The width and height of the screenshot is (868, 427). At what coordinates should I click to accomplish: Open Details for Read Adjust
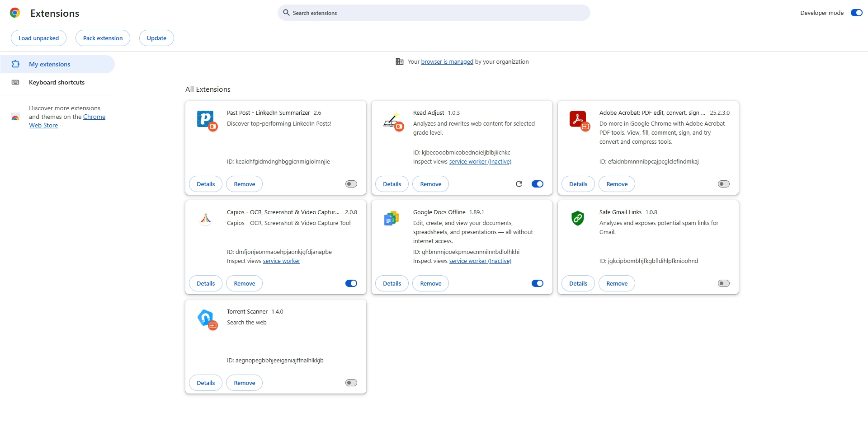point(392,184)
